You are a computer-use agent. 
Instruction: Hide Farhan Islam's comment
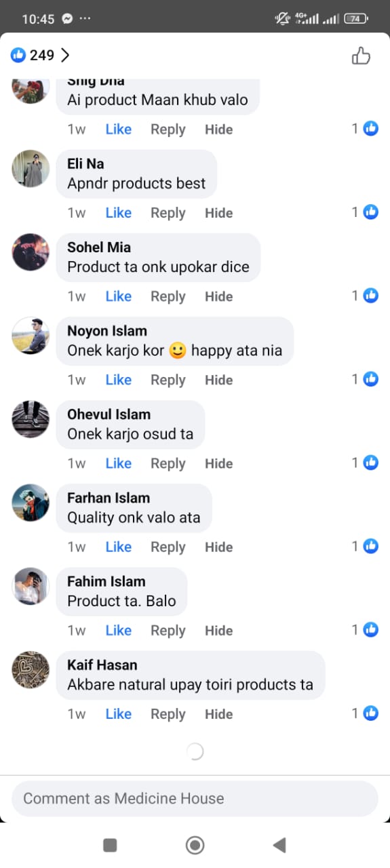pos(219,547)
